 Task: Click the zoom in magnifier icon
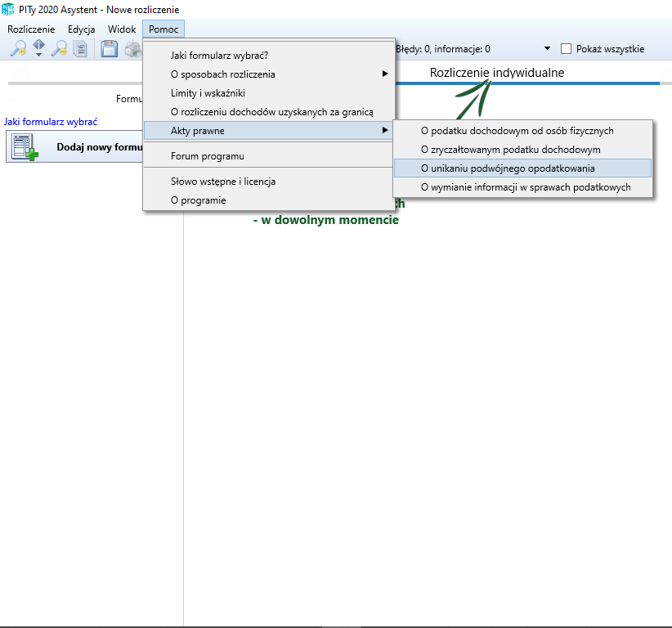[17, 49]
